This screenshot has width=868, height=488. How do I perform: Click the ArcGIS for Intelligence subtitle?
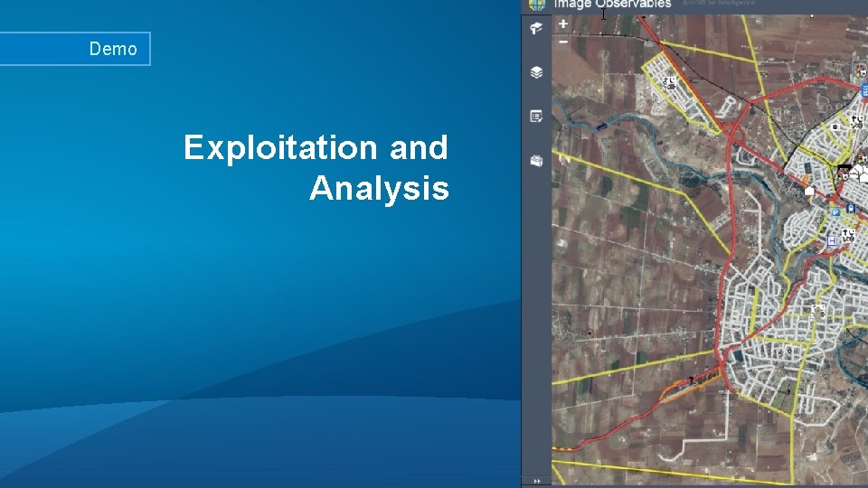coord(719,4)
